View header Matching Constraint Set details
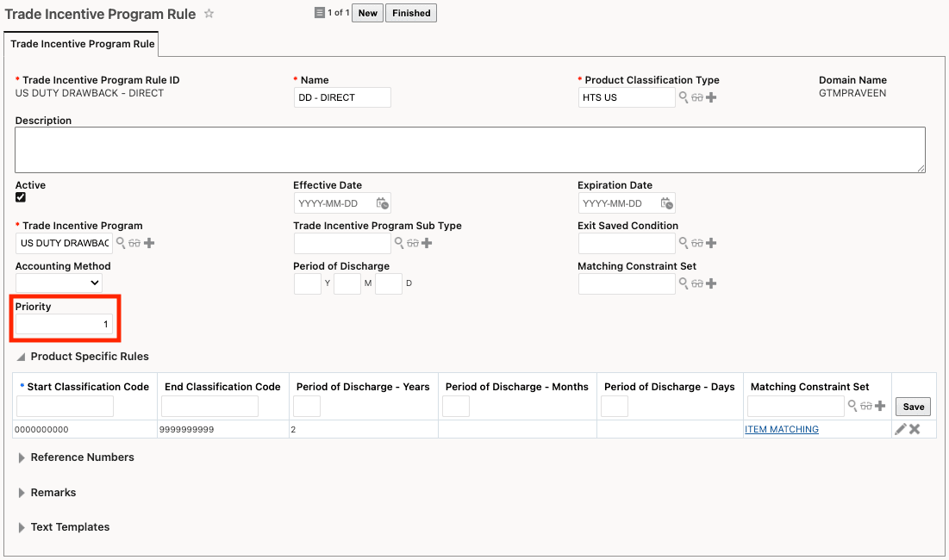 coord(697,283)
